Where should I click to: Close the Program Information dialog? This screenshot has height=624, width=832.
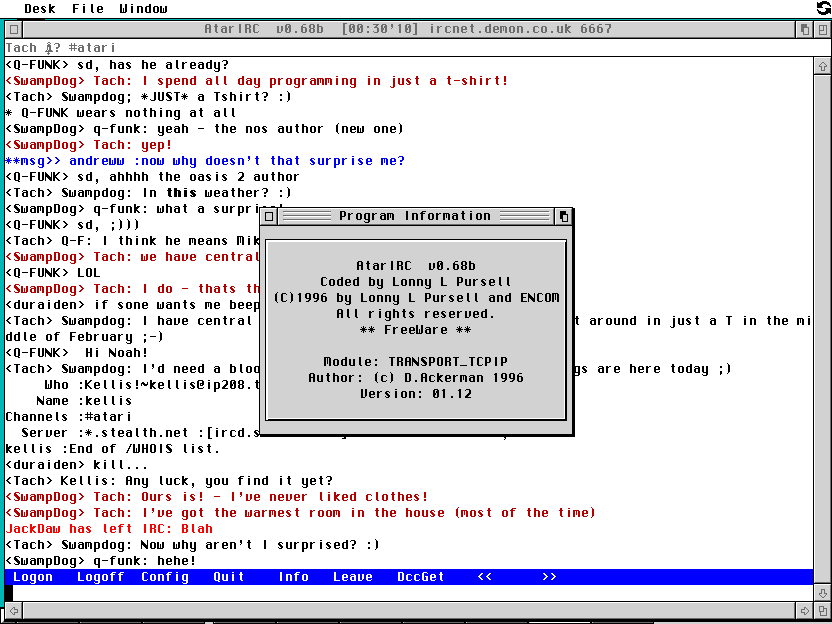coord(269,216)
